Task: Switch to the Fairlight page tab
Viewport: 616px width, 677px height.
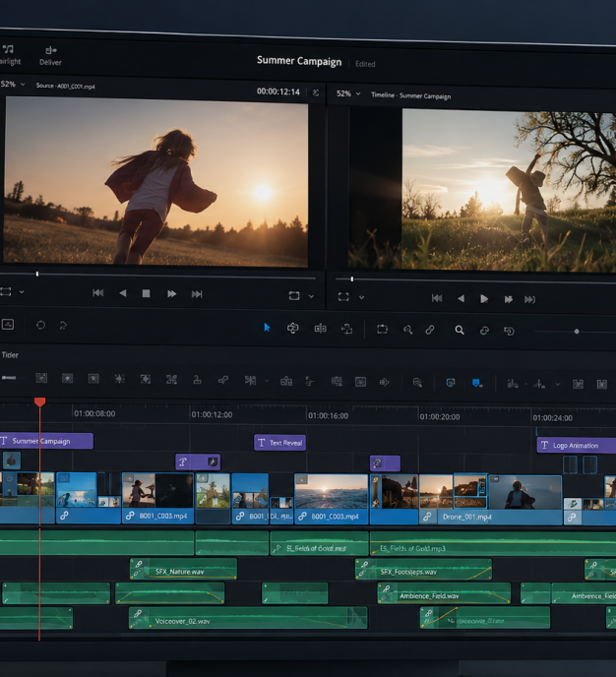Action: (10, 55)
